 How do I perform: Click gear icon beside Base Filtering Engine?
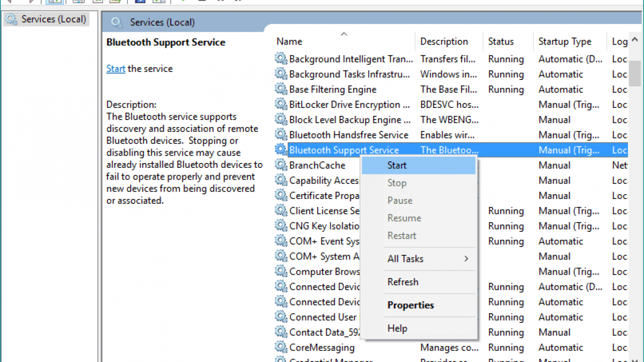coord(281,89)
